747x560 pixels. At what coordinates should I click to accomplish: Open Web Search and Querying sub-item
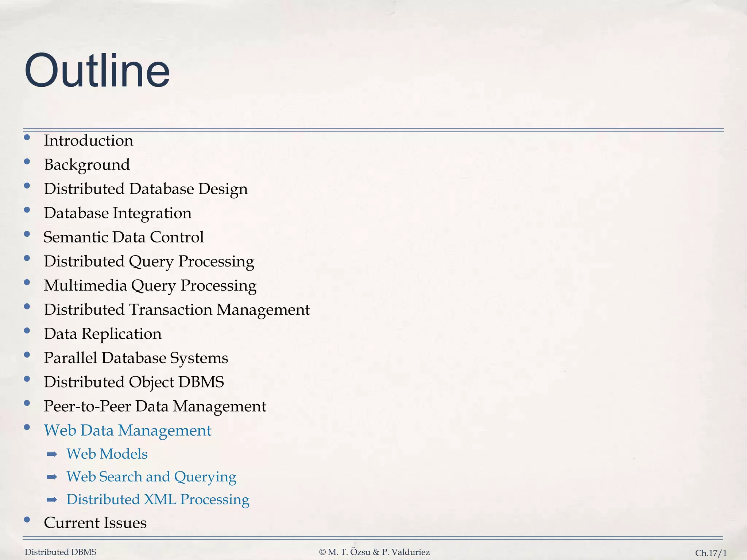[151, 477]
